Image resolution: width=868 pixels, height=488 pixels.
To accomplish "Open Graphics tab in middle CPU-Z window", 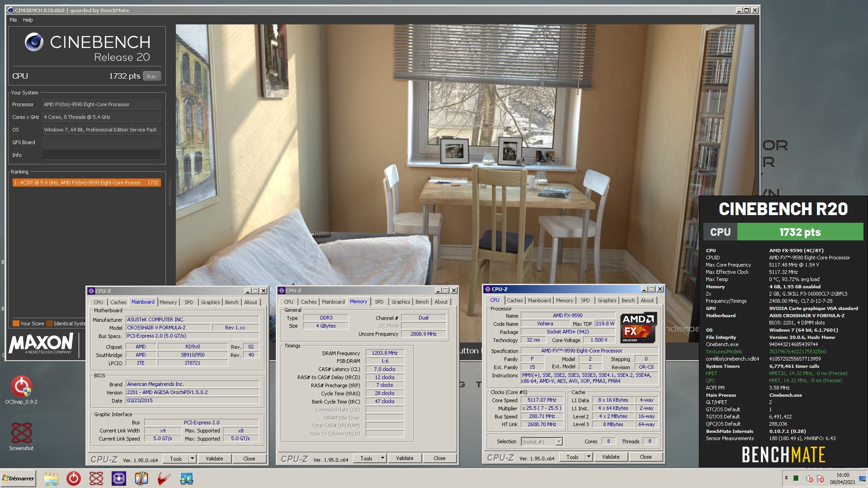I will click(x=401, y=302).
